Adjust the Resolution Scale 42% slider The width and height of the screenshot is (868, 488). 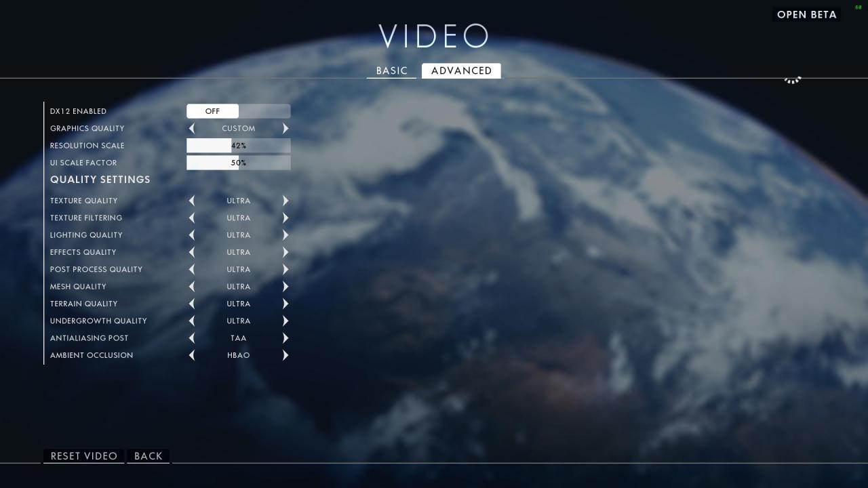point(239,146)
